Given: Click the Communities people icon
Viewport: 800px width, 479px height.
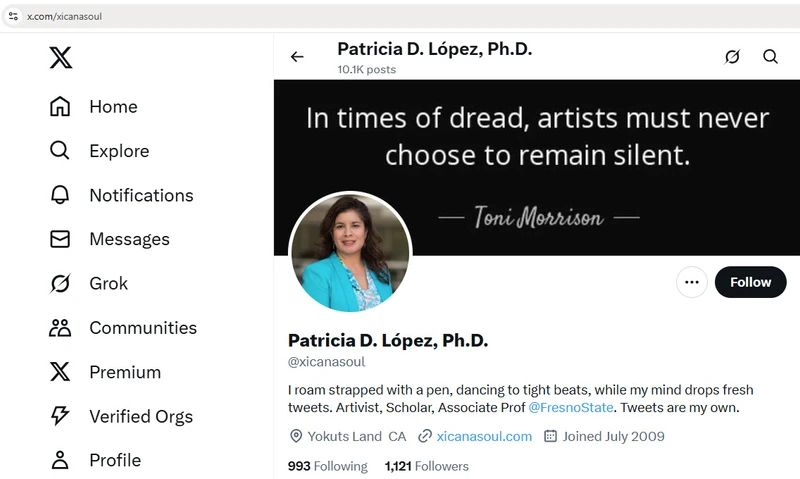Looking at the screenshot, I should point(60,327).
